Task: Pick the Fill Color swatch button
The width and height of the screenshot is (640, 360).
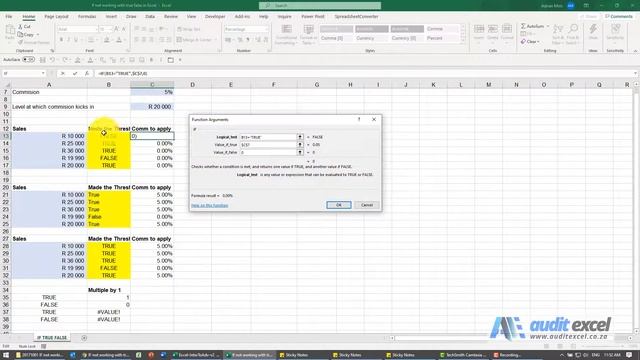Action: click(x=107, y=40)
